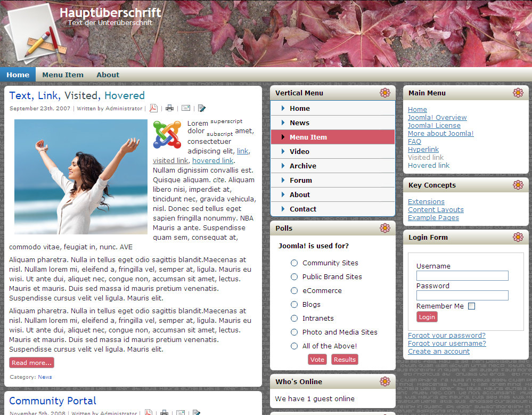The height and width of the screenshot is (415, 532).
Task: Click the hovered link in article text
Action: point(212,160)
